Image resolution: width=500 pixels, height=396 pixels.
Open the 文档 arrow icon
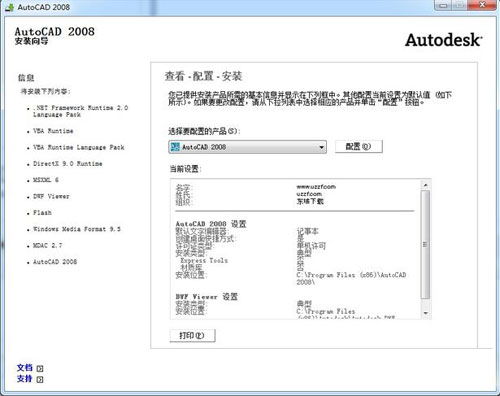point(40,368)
